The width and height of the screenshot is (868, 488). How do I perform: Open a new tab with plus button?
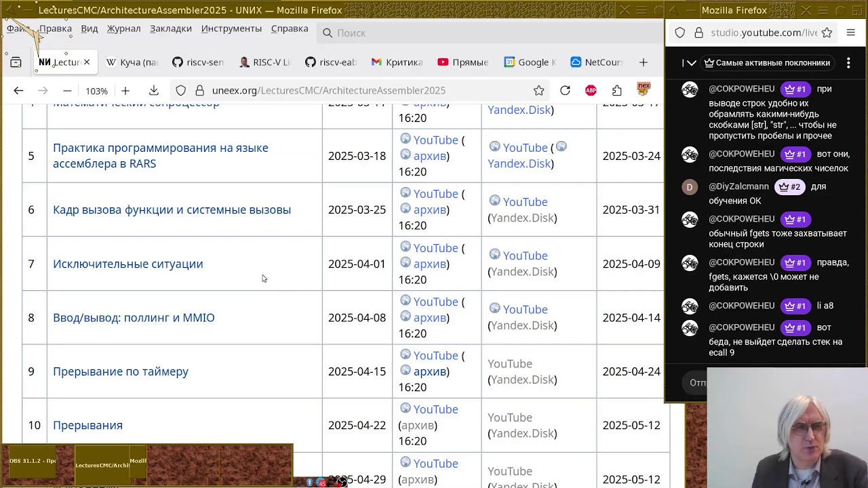[644, 62]
